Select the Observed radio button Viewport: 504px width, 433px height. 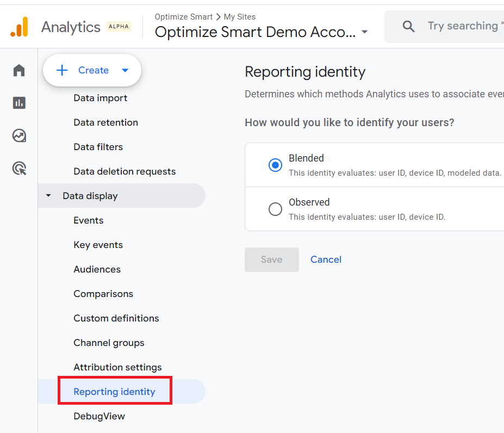tap(275, 209)
